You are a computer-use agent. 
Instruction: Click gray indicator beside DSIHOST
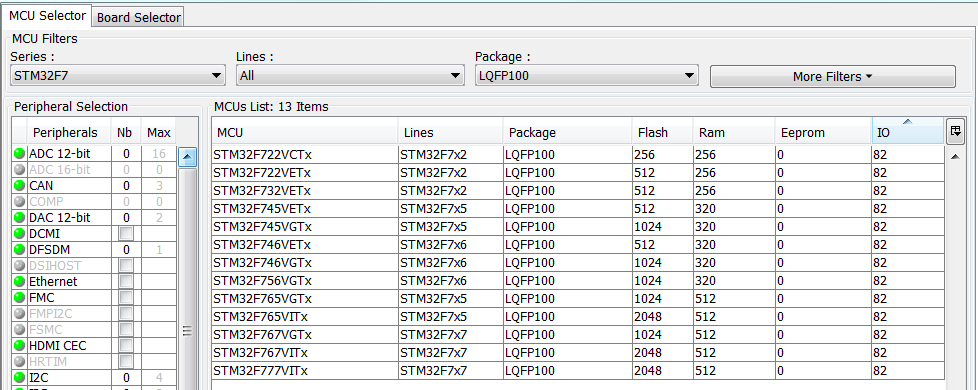pos(19,266)
